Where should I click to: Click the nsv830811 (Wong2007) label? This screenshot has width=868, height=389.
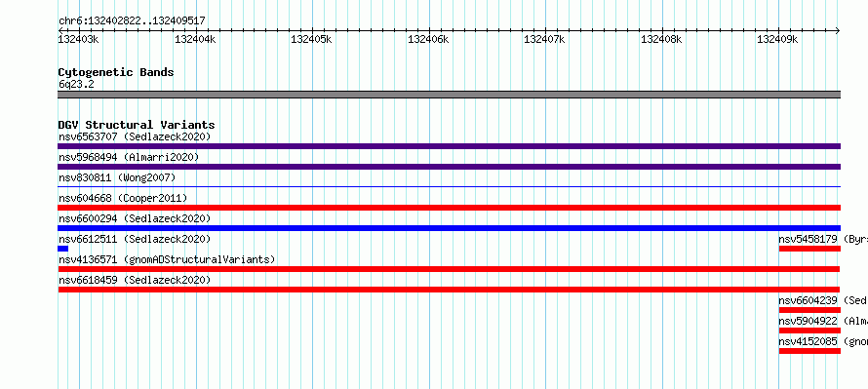[x=117, y=177]
